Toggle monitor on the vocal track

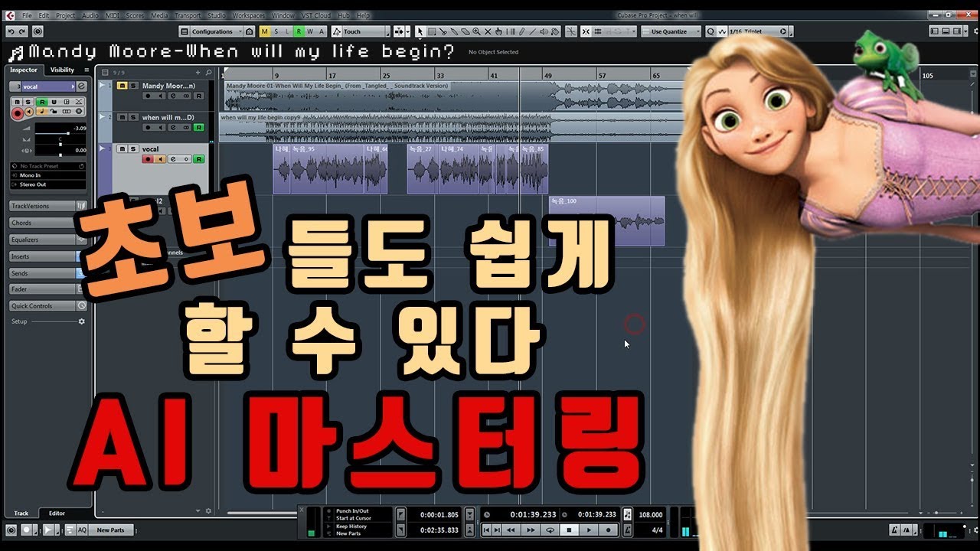coord(161,159)
